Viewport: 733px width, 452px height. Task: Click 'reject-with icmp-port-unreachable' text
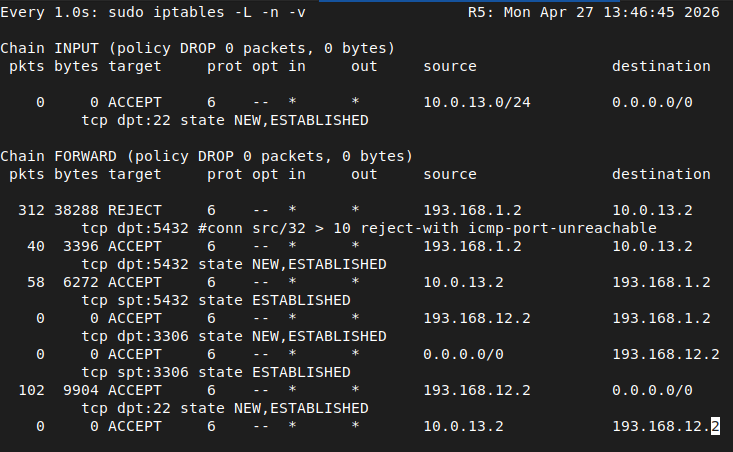point(509,229)
